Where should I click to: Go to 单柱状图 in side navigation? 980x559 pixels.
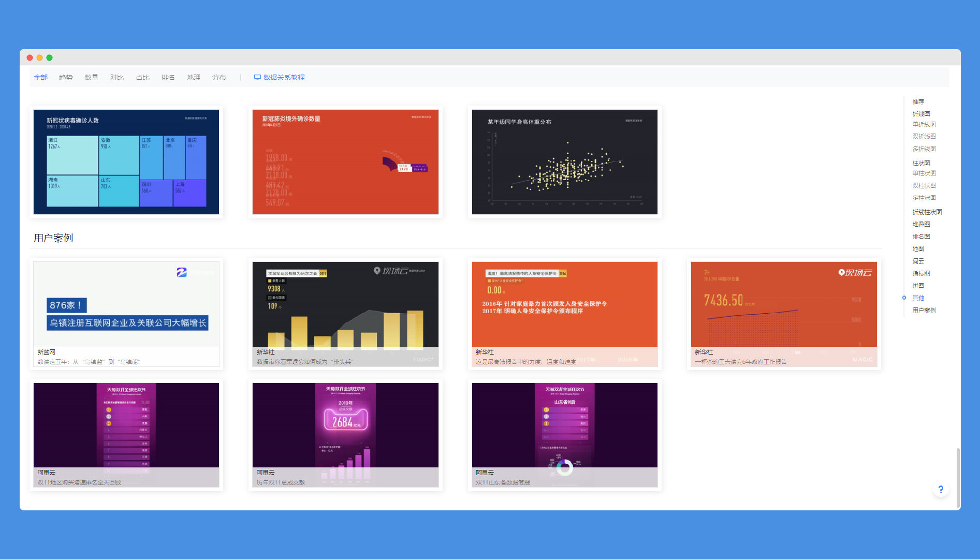(x=924, y=173)
